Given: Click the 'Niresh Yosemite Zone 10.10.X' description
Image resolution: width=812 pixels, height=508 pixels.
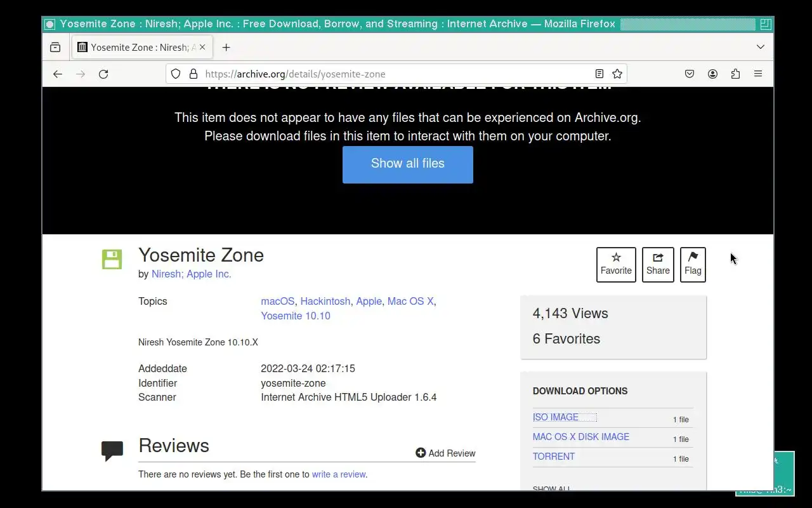Looking at the screenshot, I should [x=198, y=342].
